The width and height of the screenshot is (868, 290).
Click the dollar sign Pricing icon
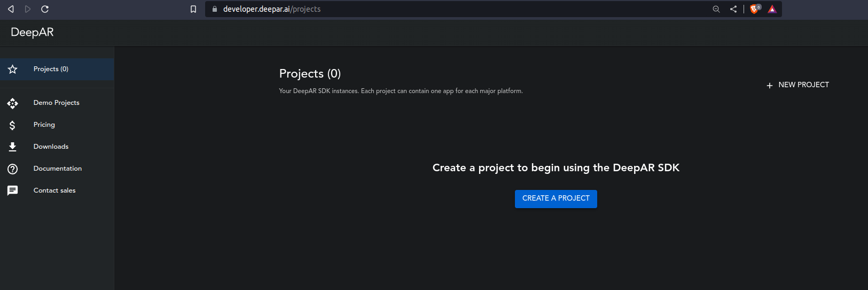click(13, 125)
